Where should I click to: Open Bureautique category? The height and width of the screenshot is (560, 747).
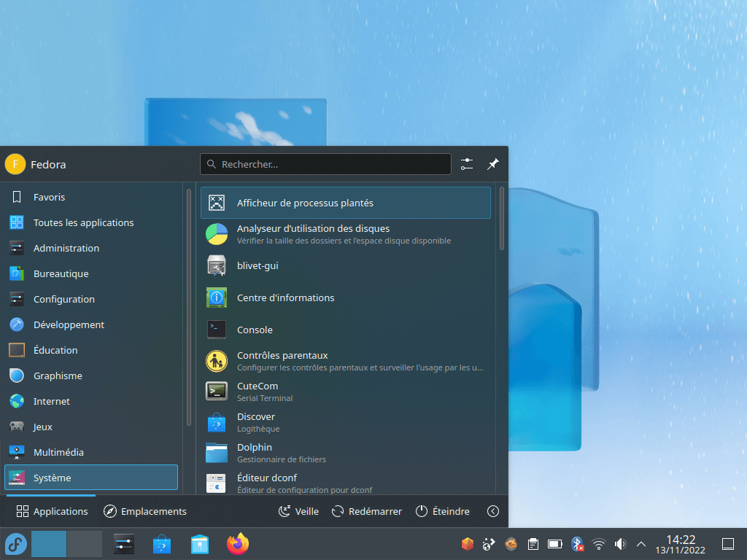click(x=91, y=274)
